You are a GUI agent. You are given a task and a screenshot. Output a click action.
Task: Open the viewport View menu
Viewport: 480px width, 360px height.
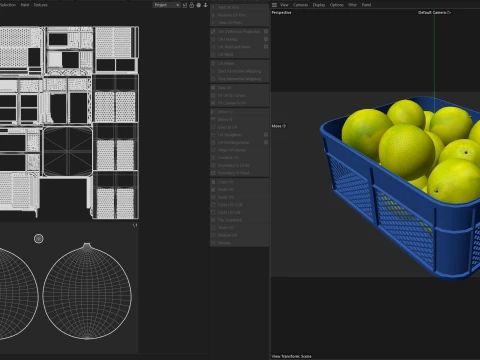(x=284, y=5)
